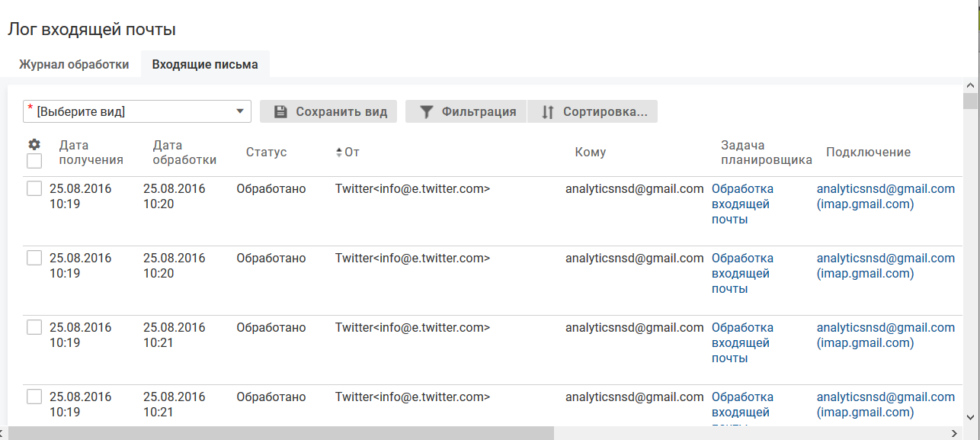Click the sort arrows icon on Сортировка button

pos(547,112)
